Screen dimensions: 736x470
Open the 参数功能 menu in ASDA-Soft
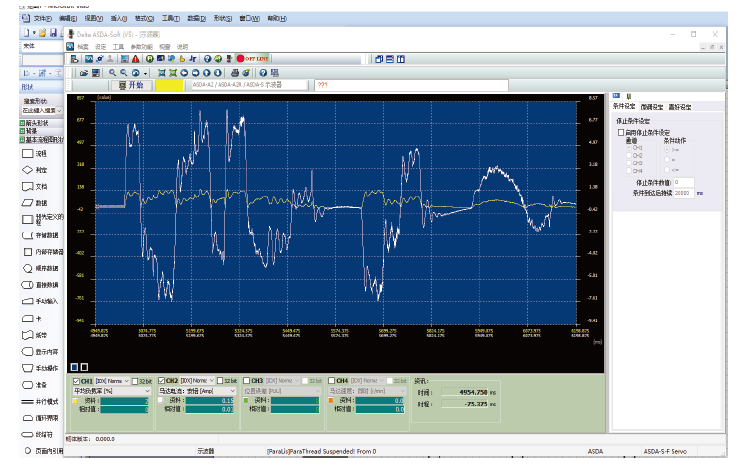tap(143, 47)
